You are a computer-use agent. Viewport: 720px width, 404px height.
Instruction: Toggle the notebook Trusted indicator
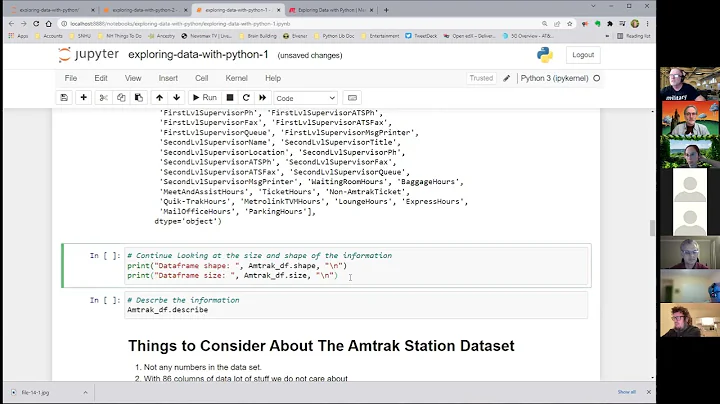481,78
